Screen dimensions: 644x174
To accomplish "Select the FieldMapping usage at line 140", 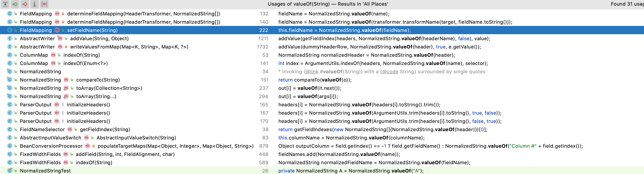I will tap(322, 22).
